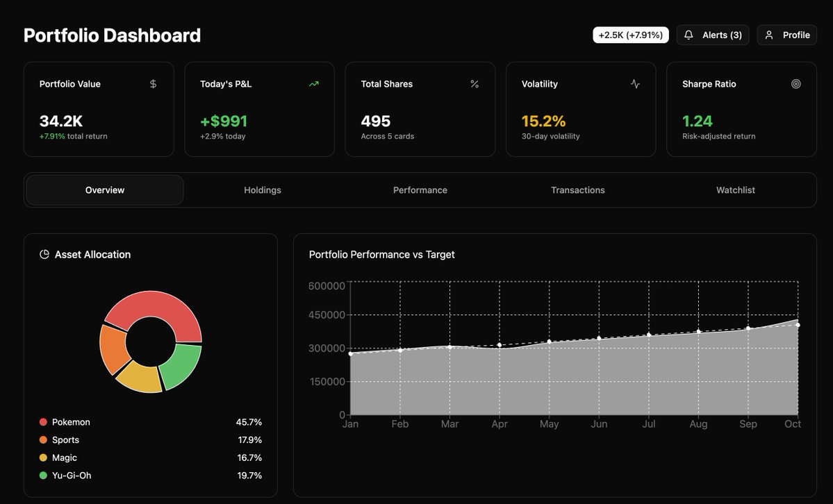Go to the Watchlist tab
Viewport: 833px width, 504px height.
[x=736, y=190]
